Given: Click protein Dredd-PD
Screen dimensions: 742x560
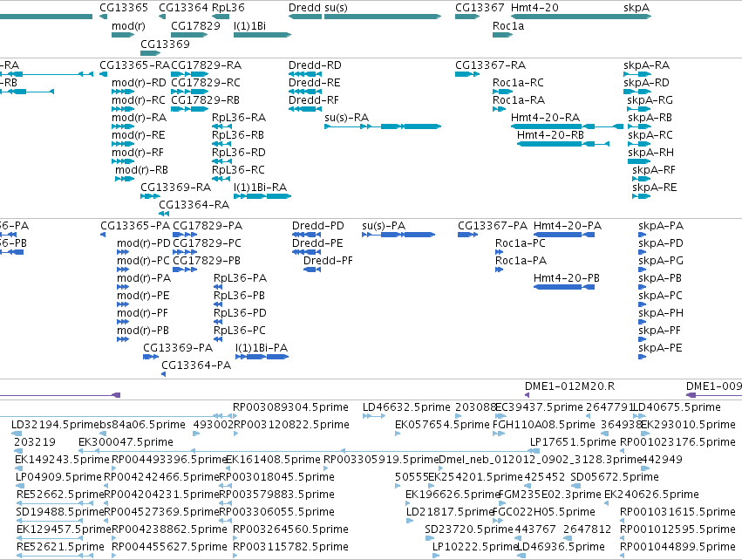Looking at the screenshot, I should 318,226.
